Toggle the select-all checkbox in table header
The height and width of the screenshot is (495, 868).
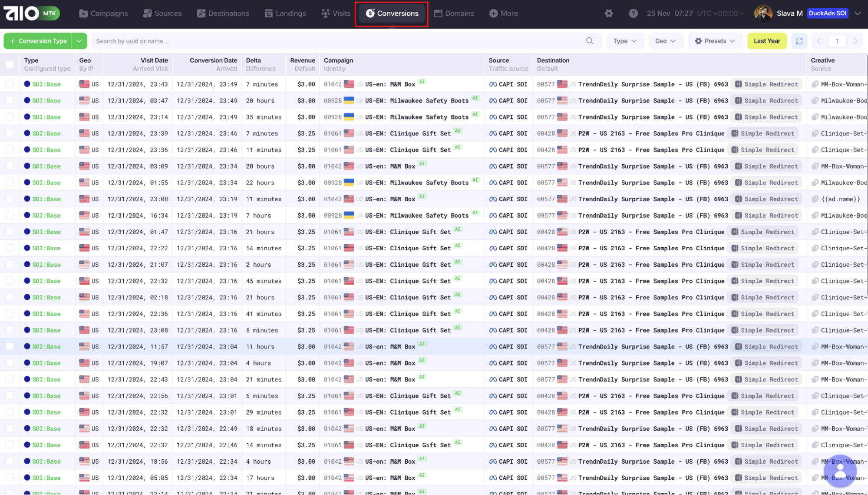click(10, 64)
